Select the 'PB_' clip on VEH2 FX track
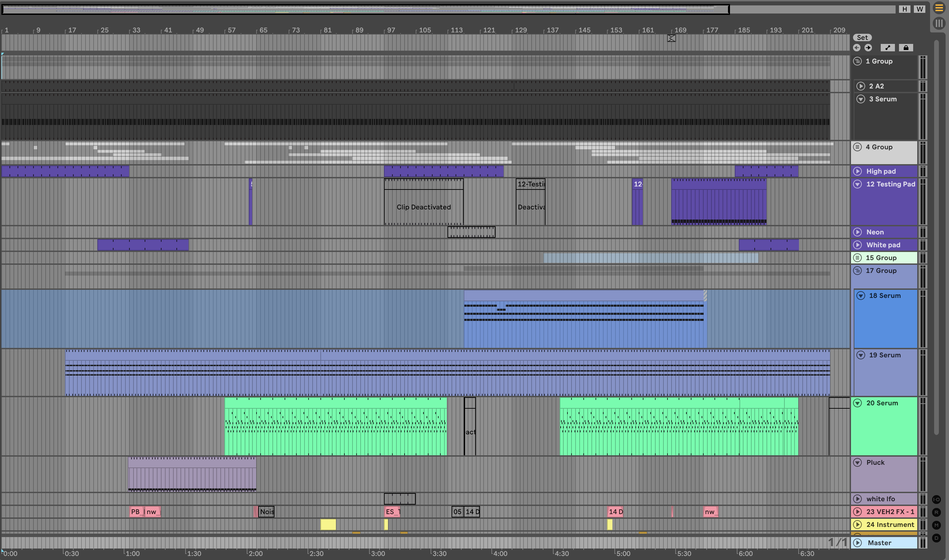The image size is (949, 560). (137, 512)
